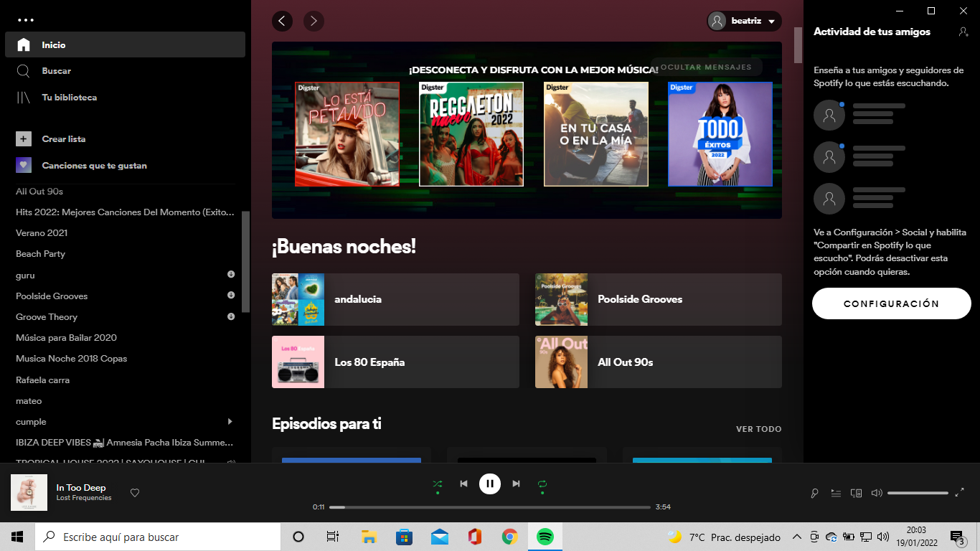Viewport: 980px width, 551px height.
Task: Click the add friends icon
Action: 963,32
